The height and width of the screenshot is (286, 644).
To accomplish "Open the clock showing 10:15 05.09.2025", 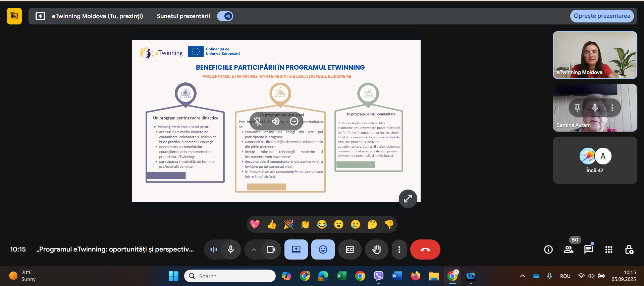I will tap(624, 276).
